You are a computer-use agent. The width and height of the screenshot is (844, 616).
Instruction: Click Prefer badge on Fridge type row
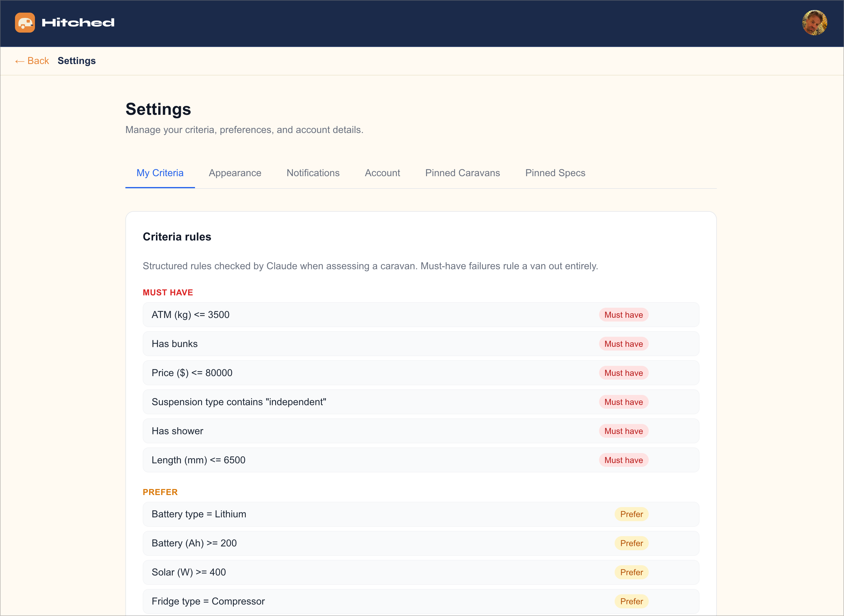(x=631, y=601)
